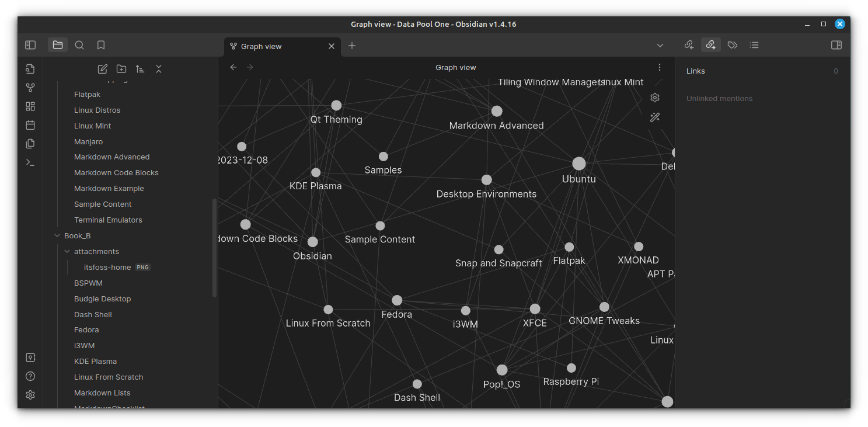The image size is (868, 427).
Task: Select the Pop!_OS graph node
Action: (502, 370)
